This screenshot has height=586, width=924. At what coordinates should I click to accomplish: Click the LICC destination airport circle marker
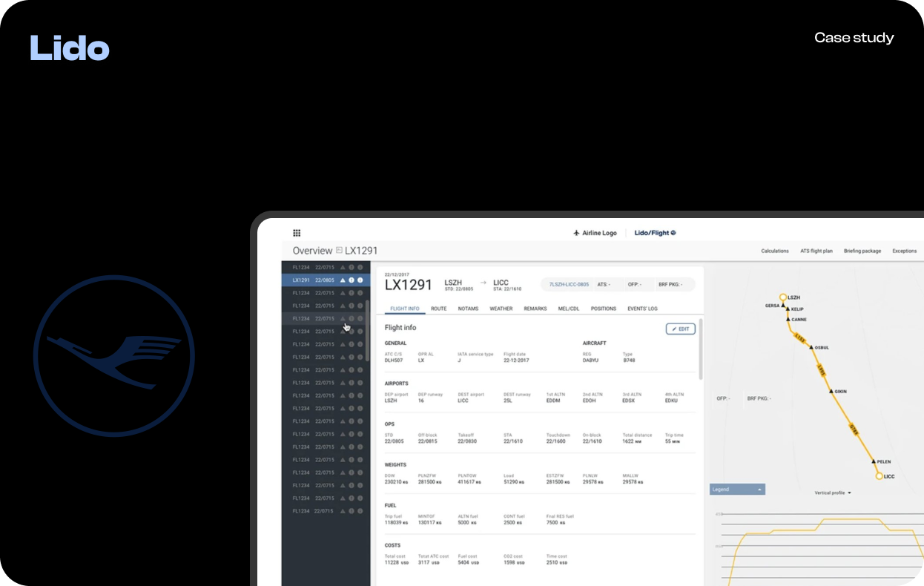click(880, 476)
